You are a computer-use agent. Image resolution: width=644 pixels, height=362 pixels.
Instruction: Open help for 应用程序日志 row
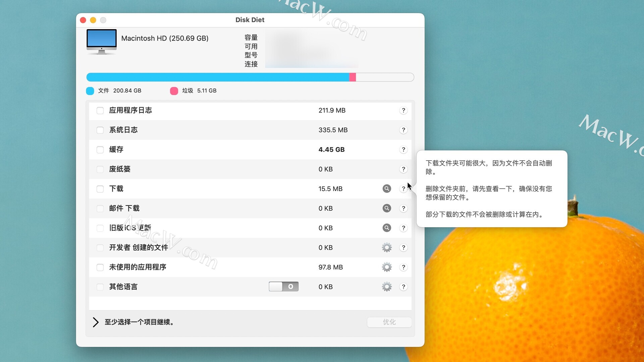404,110
